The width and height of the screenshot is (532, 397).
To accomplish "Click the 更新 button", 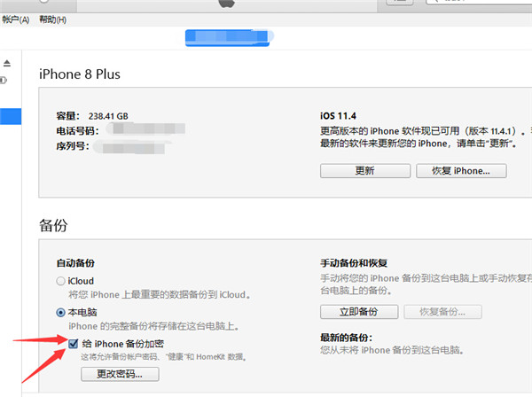I will tap(365, 170).
